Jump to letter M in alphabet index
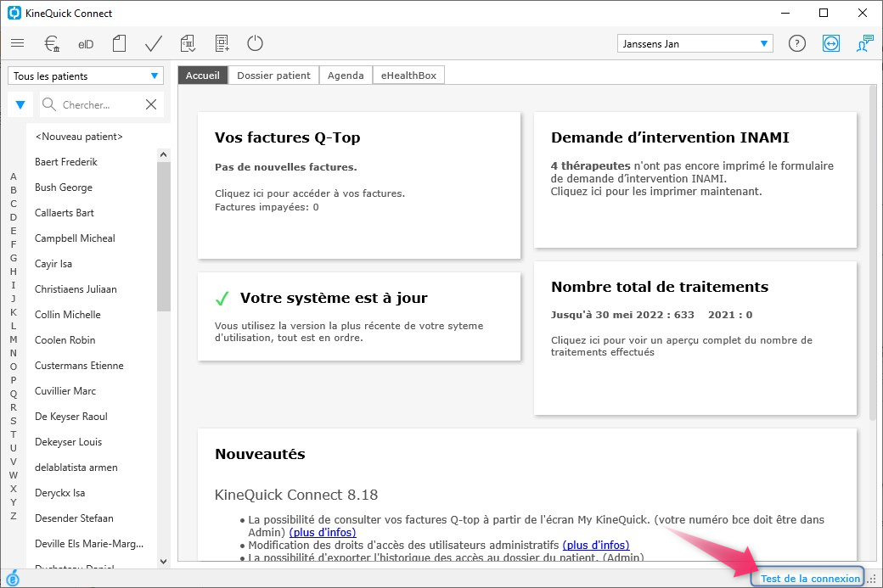Image resolution: width=883 pixels, height=588 pixels. (14, 339)
